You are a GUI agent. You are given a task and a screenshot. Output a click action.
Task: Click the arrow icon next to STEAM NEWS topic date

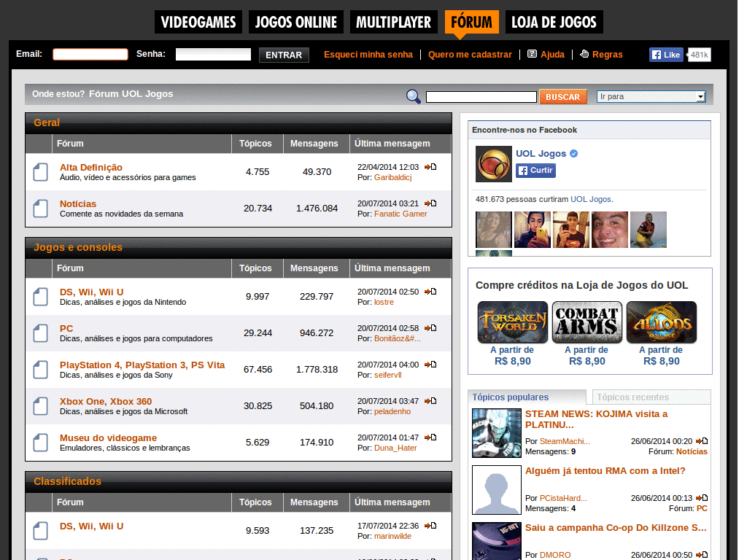(702, 441)
